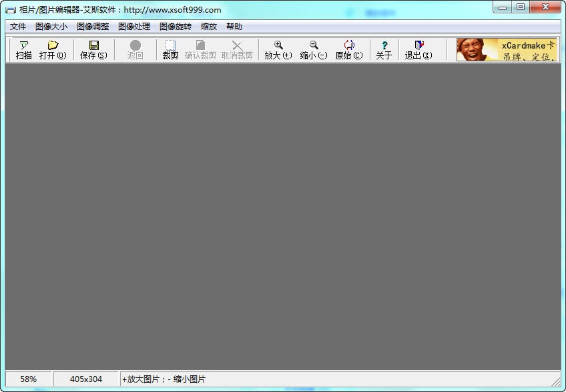566x392 pixels.
Task: Open the 图像调整 menu
Action: [93, 27]
